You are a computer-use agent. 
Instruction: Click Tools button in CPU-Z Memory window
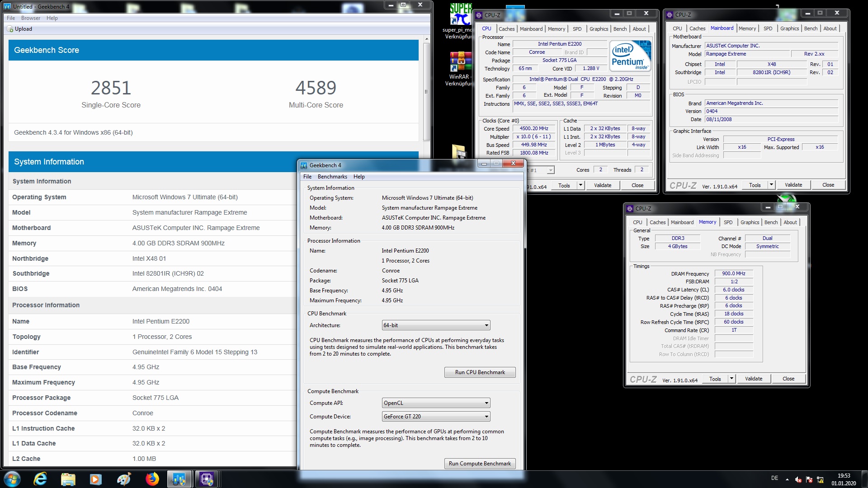(x=715, y=379)
